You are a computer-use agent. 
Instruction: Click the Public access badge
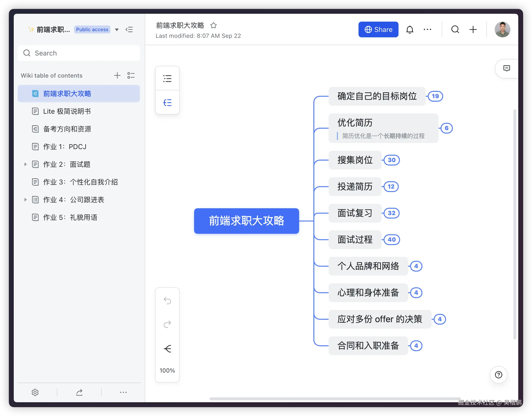(92, 29)
